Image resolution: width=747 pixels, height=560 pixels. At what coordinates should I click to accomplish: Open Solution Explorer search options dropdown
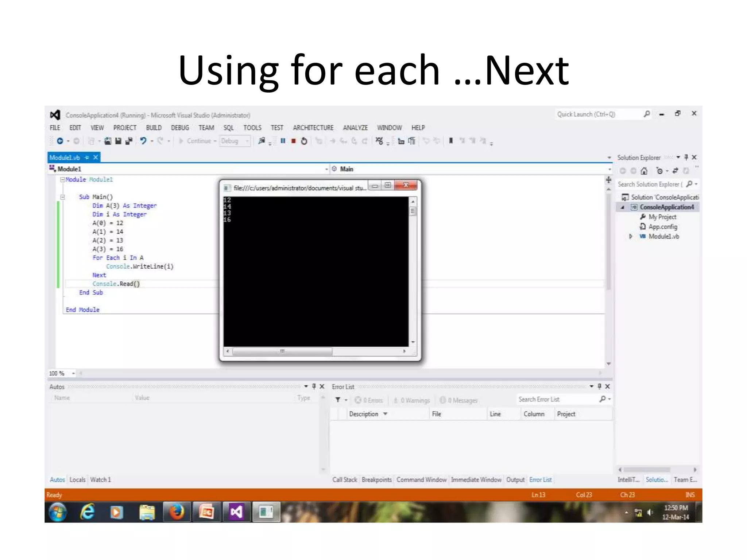tap(696, 184)
